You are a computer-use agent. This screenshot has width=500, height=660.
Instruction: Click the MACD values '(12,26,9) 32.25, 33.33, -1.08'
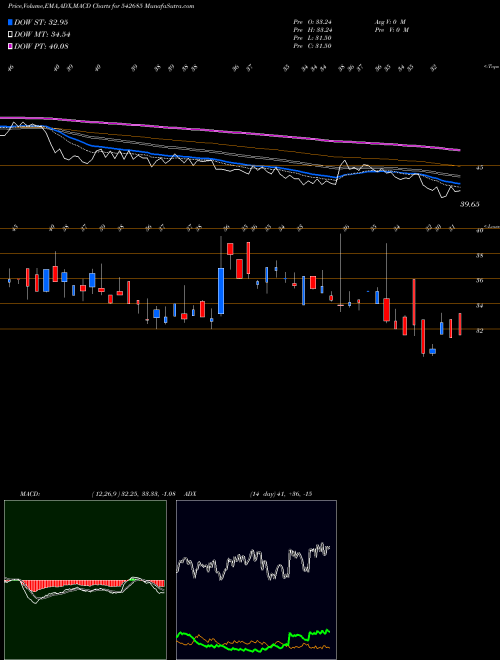point(133,494)
